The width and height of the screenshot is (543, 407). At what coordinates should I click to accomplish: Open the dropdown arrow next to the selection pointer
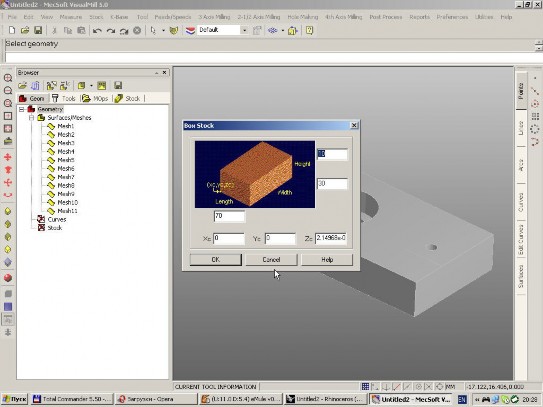pos(163,30)
